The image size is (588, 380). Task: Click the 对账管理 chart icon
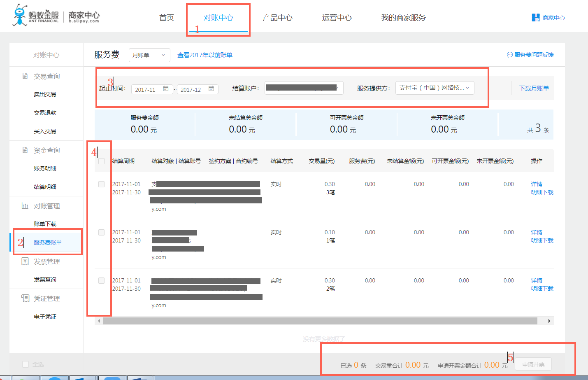[x=25, y=206]
